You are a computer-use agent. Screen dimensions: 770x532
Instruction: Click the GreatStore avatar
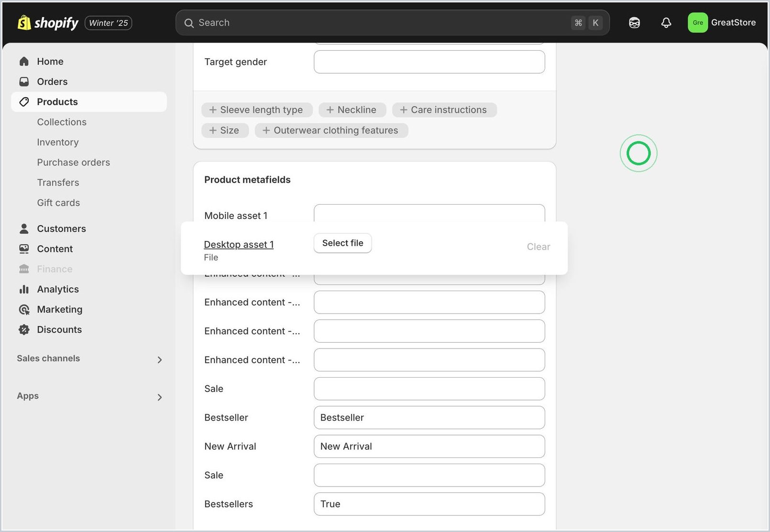(x=697, y=22)
